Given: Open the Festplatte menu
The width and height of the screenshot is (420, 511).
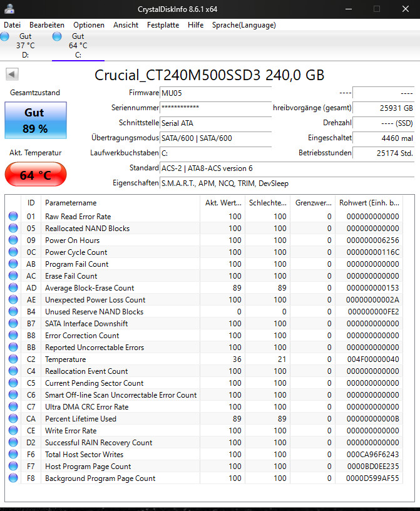Looking at the screenshot, I should 163,25.
